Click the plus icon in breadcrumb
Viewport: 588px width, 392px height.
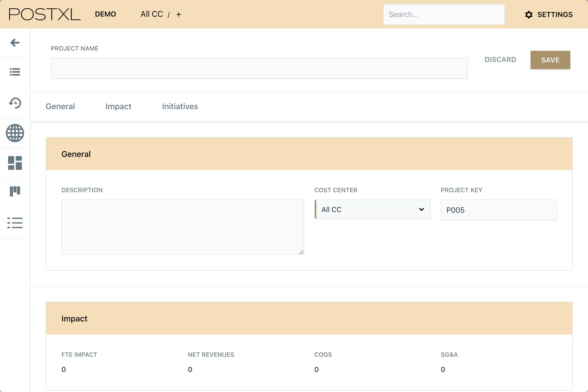point(178,14)
